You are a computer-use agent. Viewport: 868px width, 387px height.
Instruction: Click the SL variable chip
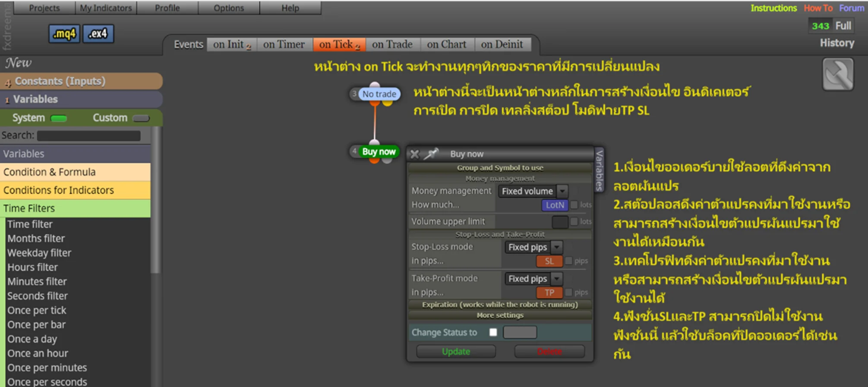[x=549, y=261]
